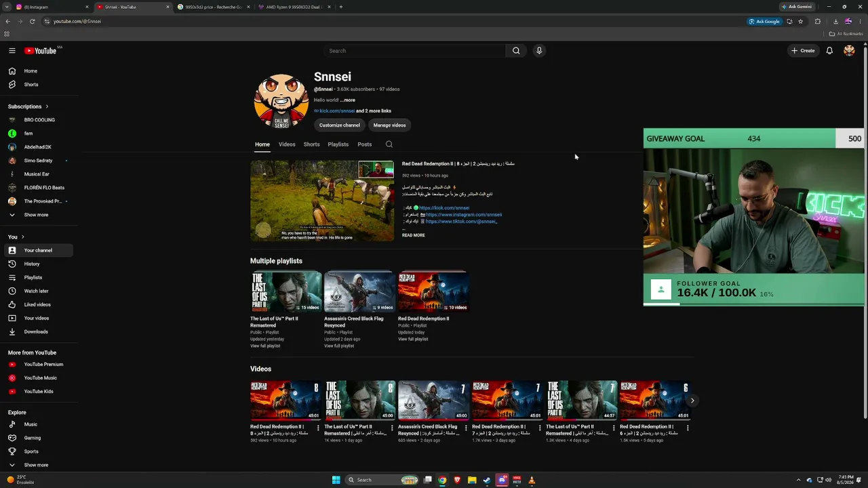This screenshot has height=488, width=868.
Task: Click the Create button
Action: pyautogui.click(x=803, y=51)
